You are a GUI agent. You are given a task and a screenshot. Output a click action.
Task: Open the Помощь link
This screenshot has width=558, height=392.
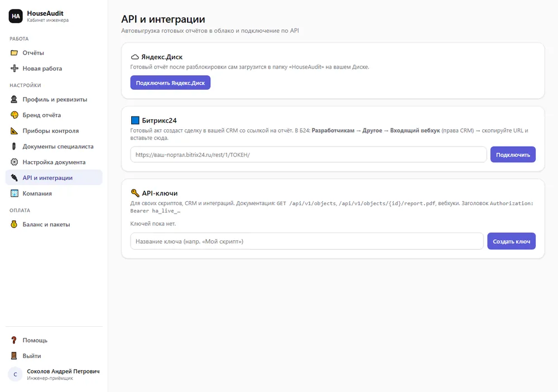54,340
